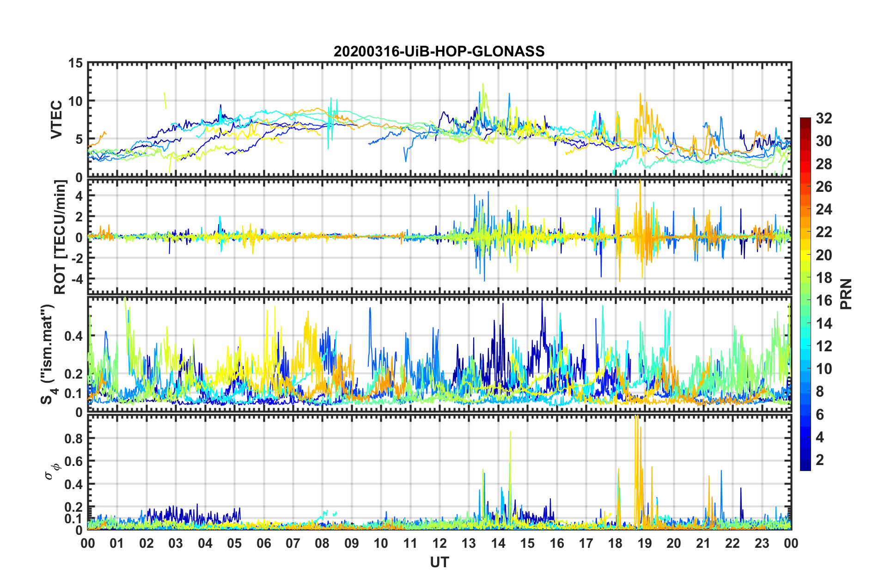Click colorbar tick label 12
The width and height of the screenshot is (879, 588).
tap(824, 346)
